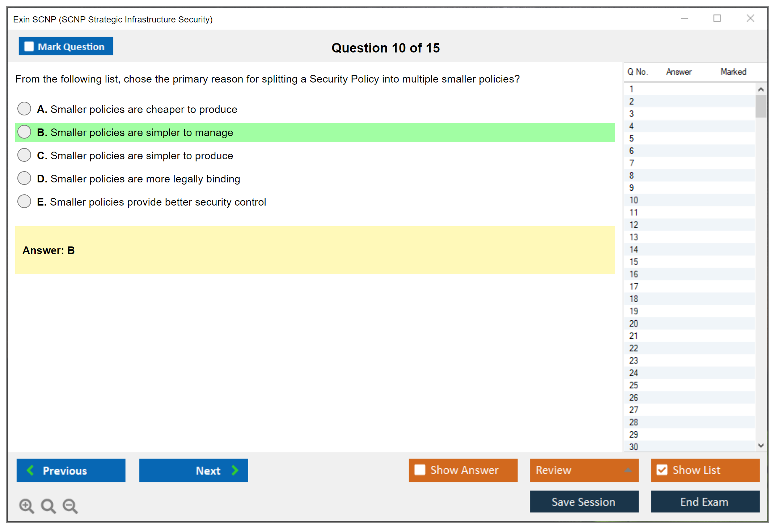Jump to question 15 in list
Screen dimensions: 778x532
pos(634,262)
